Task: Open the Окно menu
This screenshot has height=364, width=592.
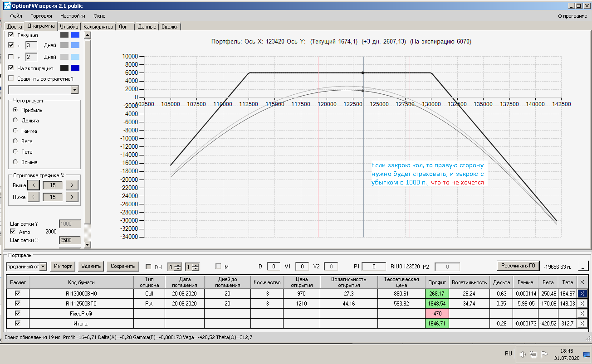Action: tap(99, 16)
